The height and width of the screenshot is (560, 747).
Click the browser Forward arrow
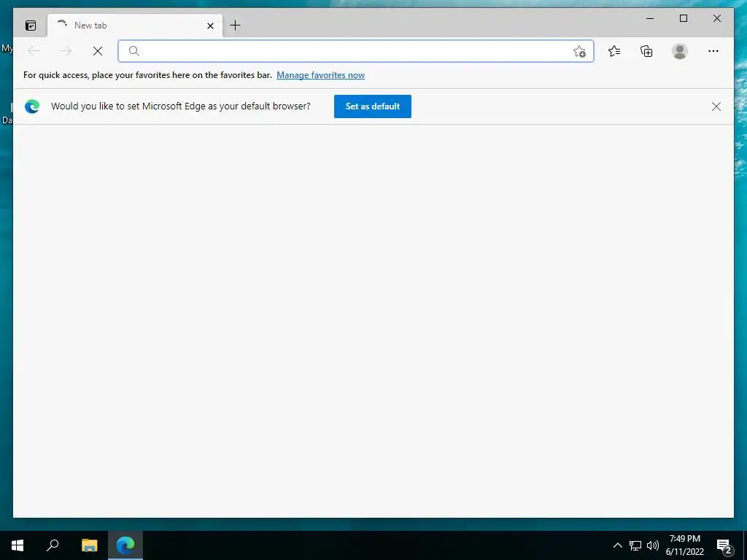(x=65, y=51)
